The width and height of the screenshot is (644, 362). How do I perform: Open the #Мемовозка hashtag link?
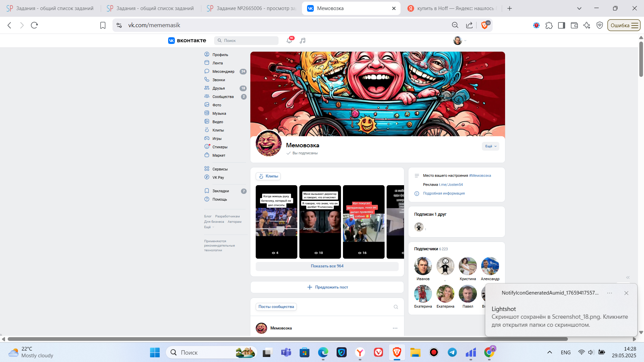480,175
